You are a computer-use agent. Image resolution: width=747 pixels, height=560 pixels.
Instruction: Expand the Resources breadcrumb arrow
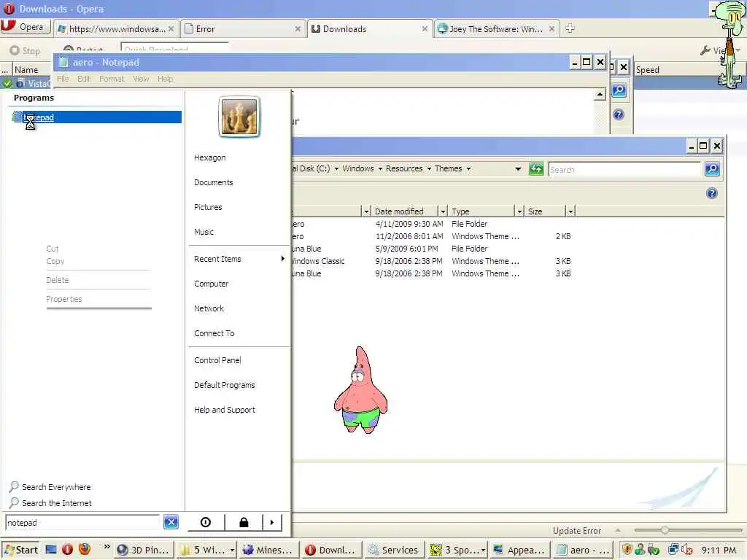pyautogui.click(x=429, y=169)
